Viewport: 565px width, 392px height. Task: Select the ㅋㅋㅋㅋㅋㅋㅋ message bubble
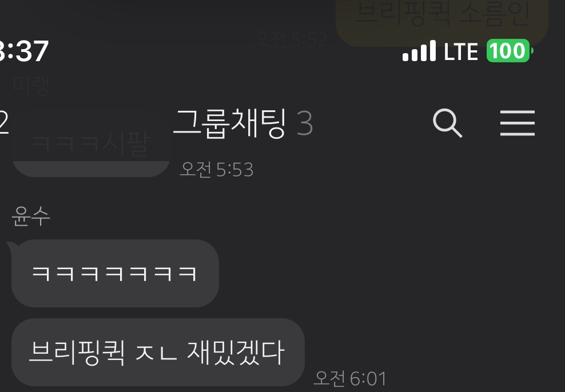pyautogui.click(x=115, y=273)
